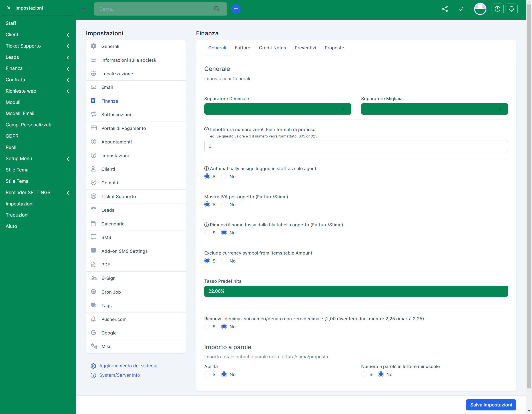532x414 pixels.
Task: Click the zero padding number input field
Action: 356,146
